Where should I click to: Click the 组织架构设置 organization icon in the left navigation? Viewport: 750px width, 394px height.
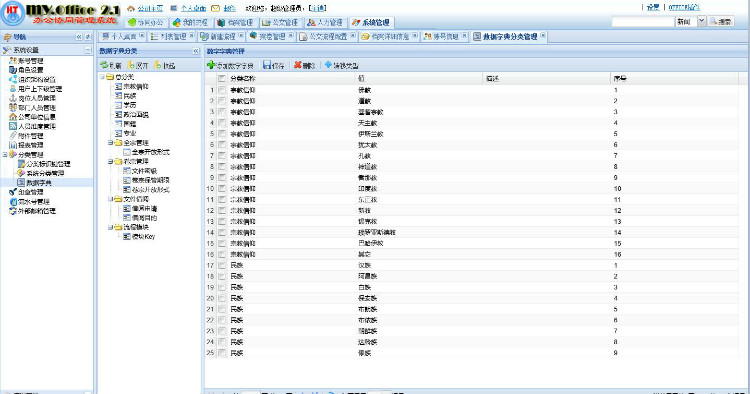point(13,79)
